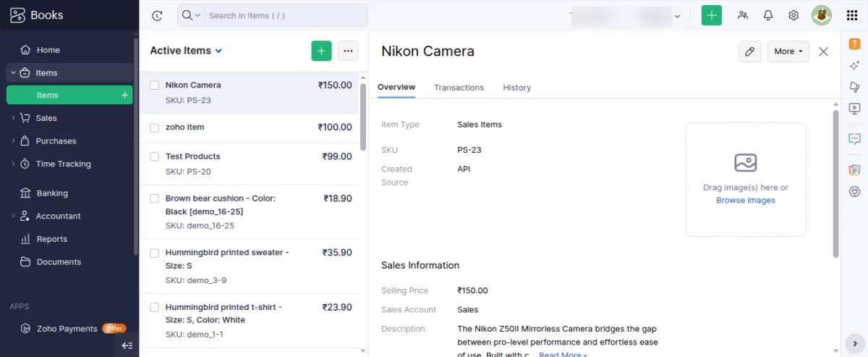Open the announcements icon in right rail
The image size is (868, 357).
854,87
